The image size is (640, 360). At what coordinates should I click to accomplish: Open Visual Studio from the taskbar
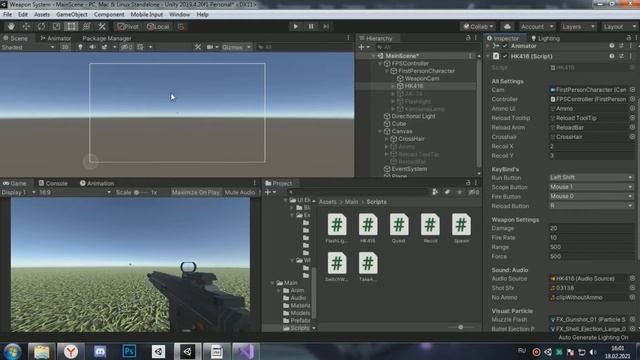click(245, 351)
